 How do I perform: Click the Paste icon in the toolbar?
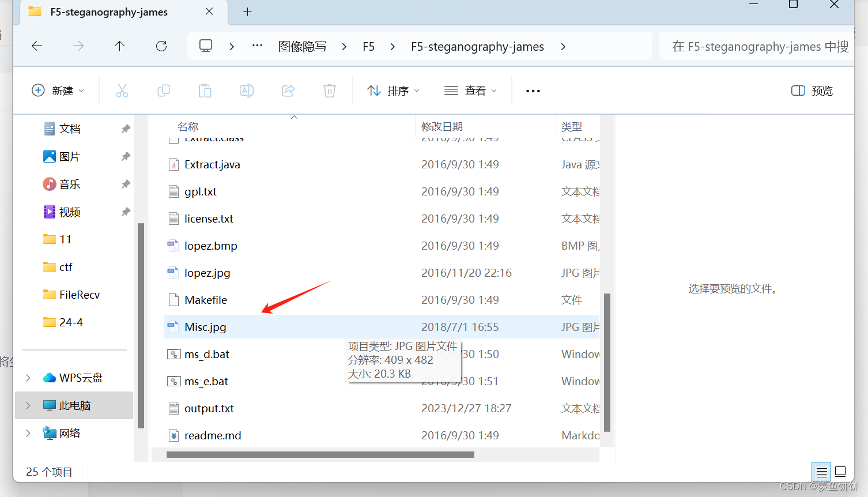tap(205, 91)
